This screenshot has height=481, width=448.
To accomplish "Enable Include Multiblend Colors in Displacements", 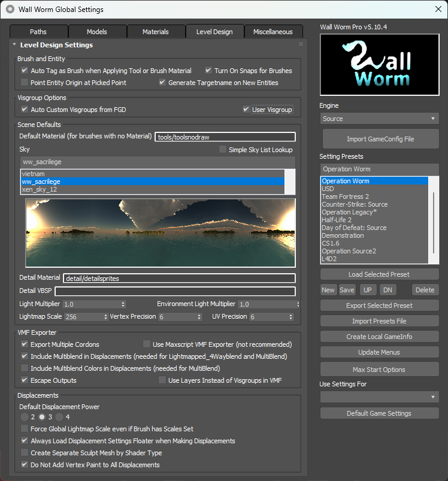I will [x=24, y=368].
